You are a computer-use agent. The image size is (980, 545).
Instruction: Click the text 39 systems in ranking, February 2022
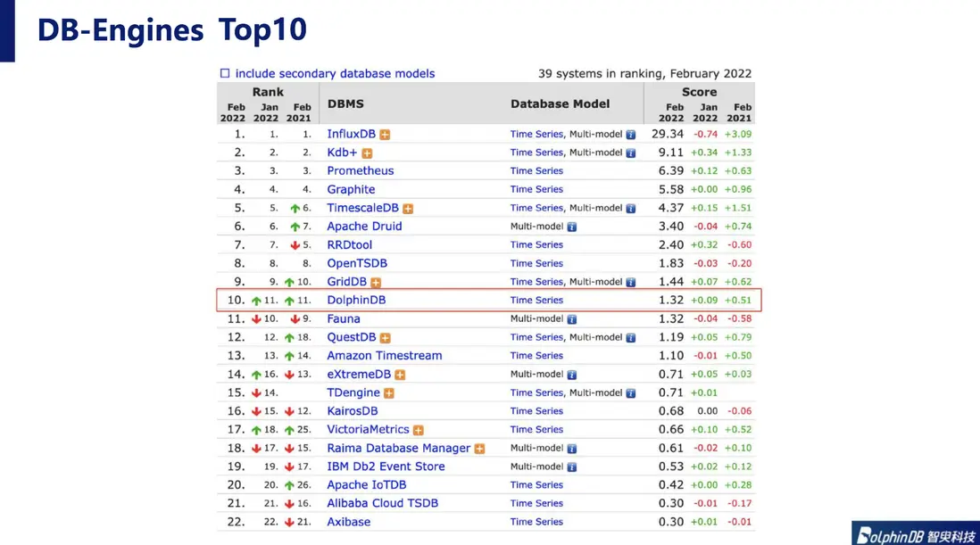pos(645,74)
